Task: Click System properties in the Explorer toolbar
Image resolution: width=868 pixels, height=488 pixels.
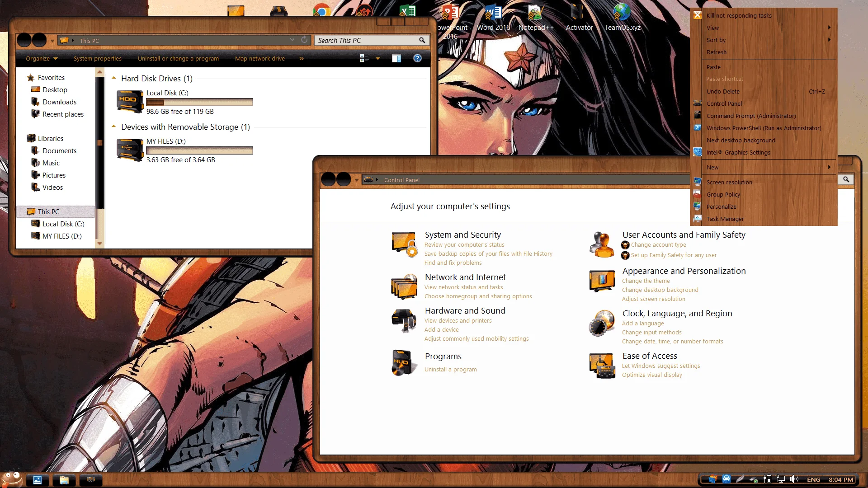Action: coord(98,58)
